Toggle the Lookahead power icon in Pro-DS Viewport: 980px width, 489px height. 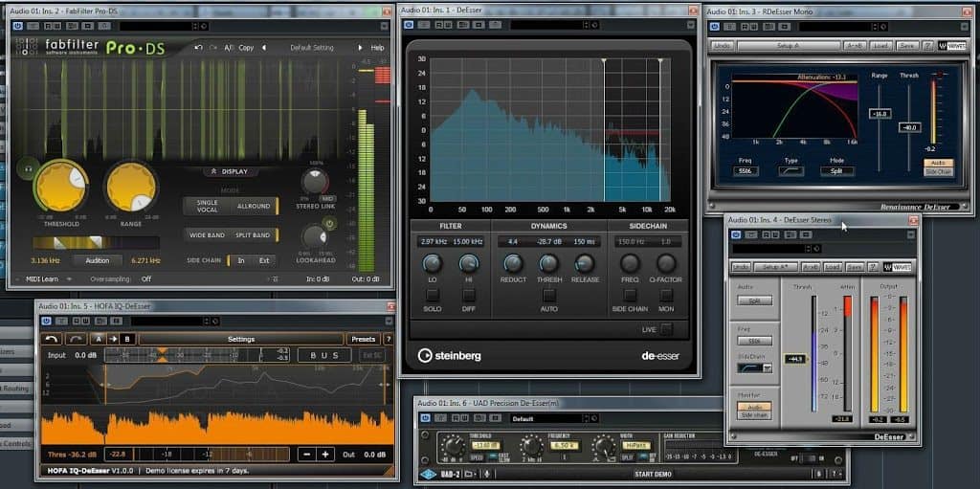(x=328, y=225)
